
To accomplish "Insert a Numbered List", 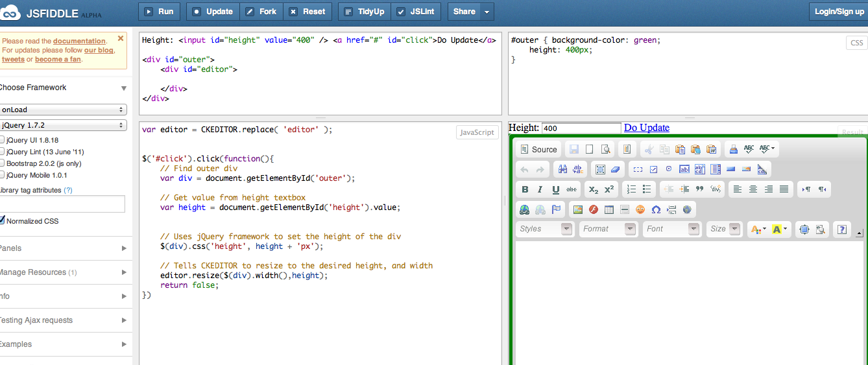I will (x=631, y=189).
